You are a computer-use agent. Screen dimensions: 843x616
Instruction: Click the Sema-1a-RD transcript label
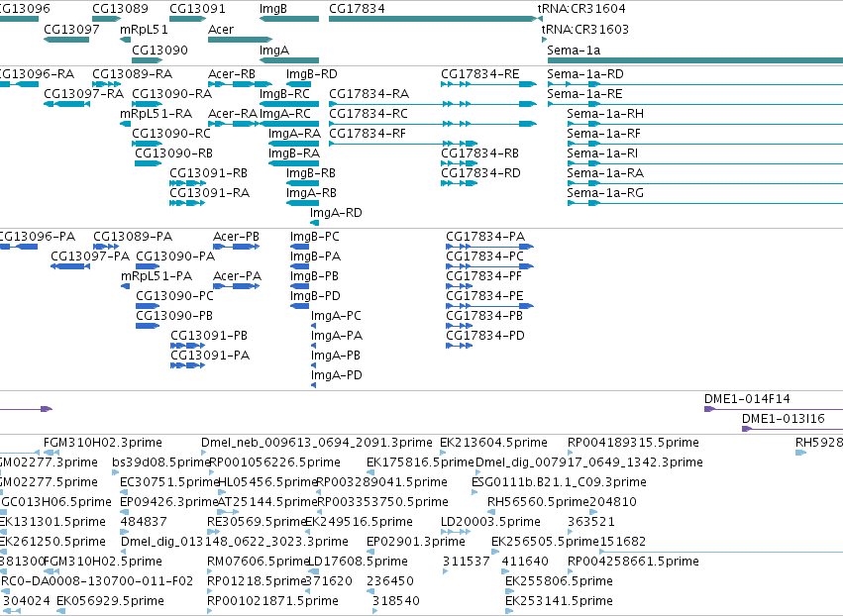pos(584,73)
